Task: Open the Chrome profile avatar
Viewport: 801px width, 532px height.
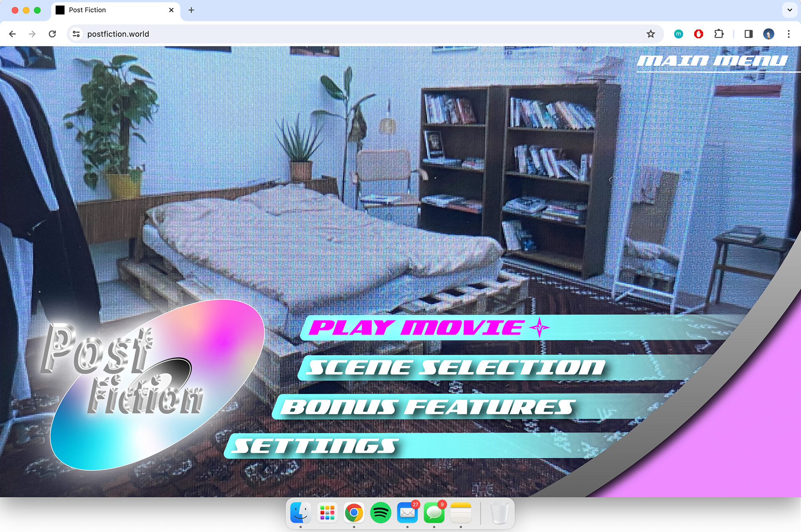Action: pyautogui.click(x=768, y=34)
